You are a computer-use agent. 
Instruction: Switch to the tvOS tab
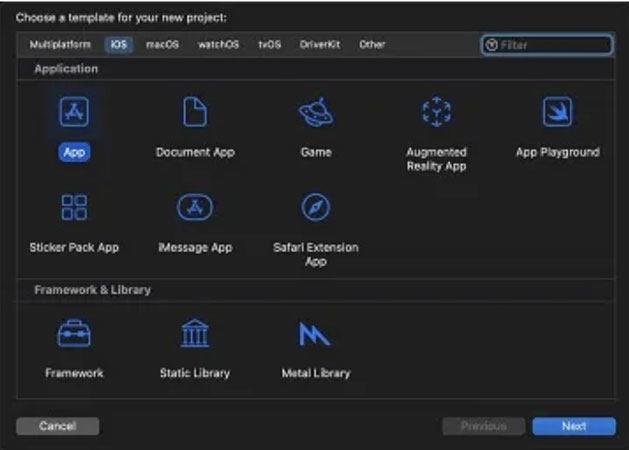[270, 45]
